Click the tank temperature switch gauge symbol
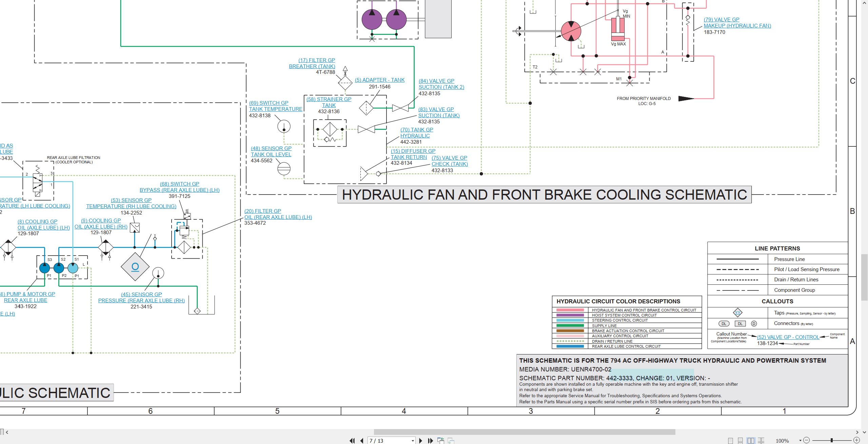 click(284, 126)
